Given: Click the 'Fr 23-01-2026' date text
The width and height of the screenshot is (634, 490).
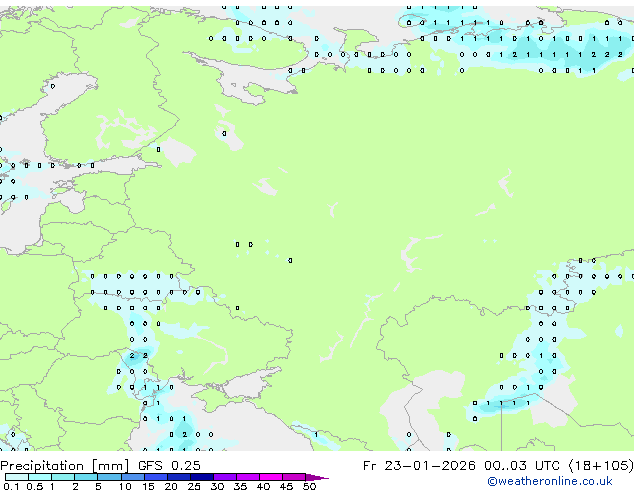Looking at the screenshot, I should tap(419, 466).
